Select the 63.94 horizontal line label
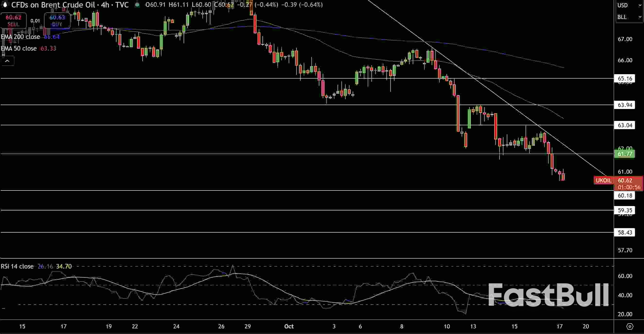 pos(625,105)
